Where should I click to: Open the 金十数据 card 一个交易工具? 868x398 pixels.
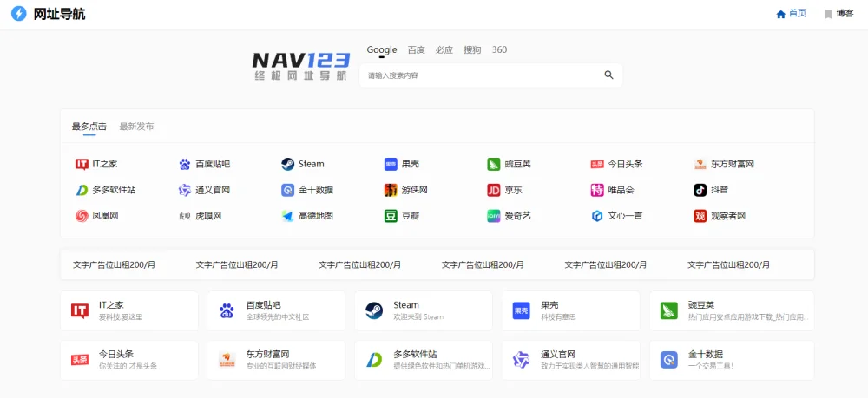point(732,360)
